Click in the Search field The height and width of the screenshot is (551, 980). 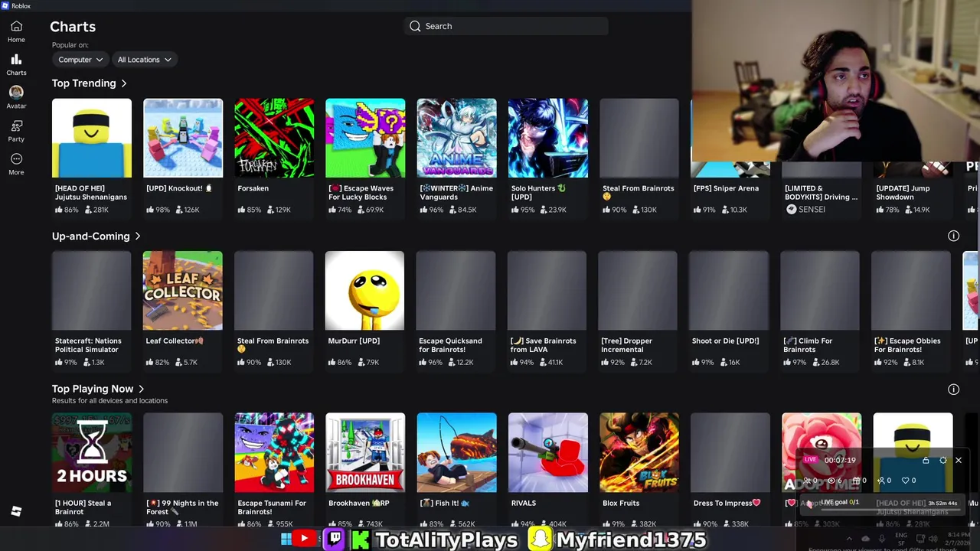[x=506, y=26]
